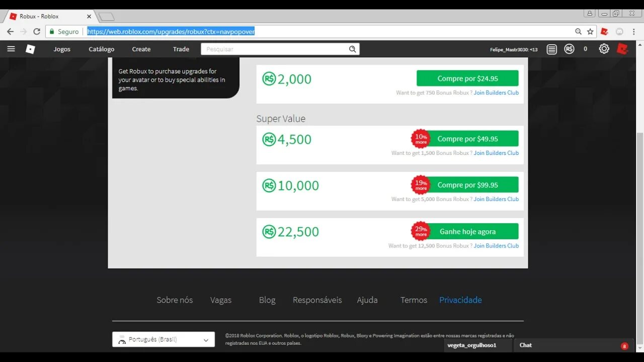Image resolution: width=644 pixels, height=362 pixels.
Task: Reload the page with the refresh icon
Action: [x=37, y=31]
